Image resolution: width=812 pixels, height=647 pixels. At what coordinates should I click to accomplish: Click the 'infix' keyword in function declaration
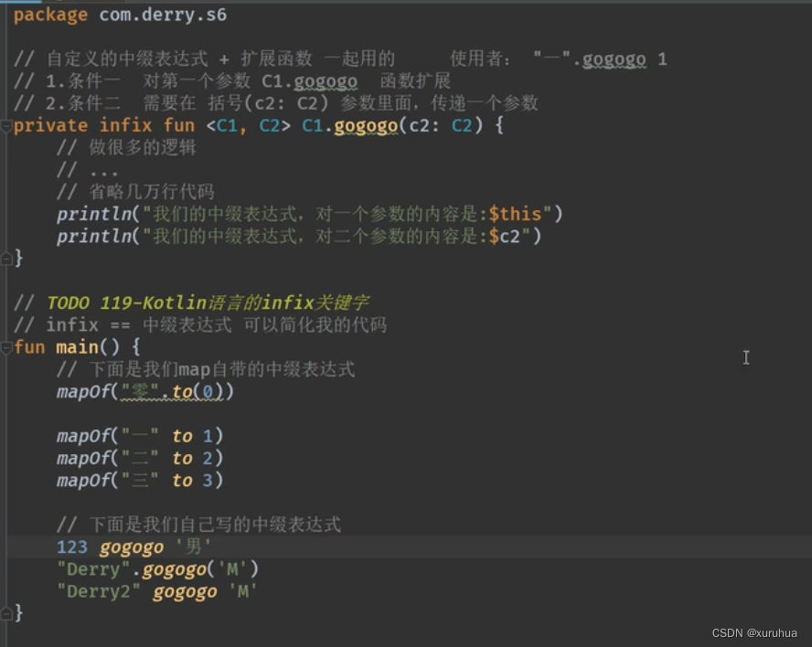(125, 126)
